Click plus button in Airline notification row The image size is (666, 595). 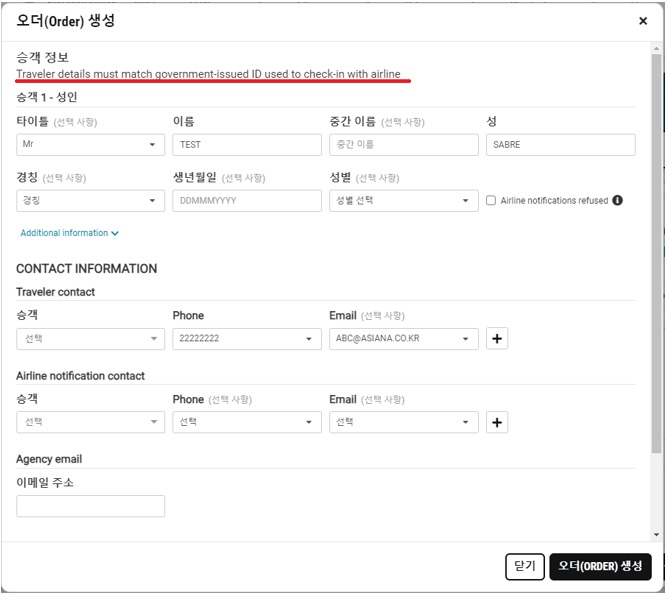pos(497,422)
